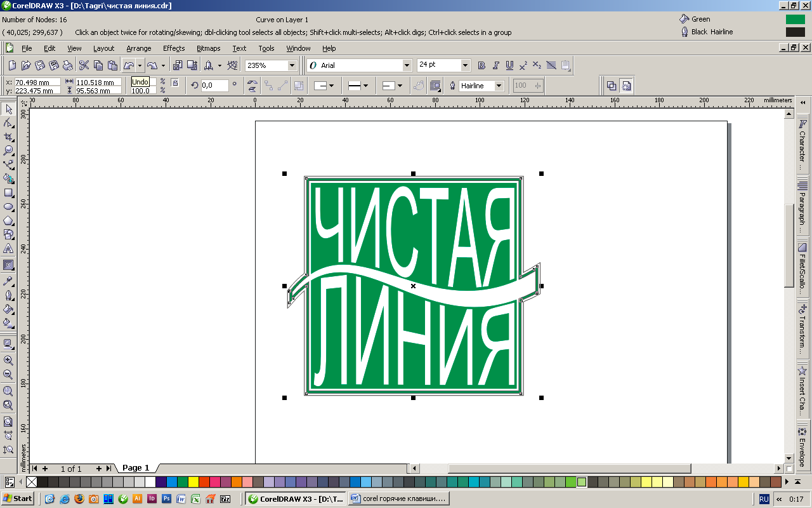Toggle Superscript formatting
The height and width of the screenshot is (508, 812).
point(523,65)
